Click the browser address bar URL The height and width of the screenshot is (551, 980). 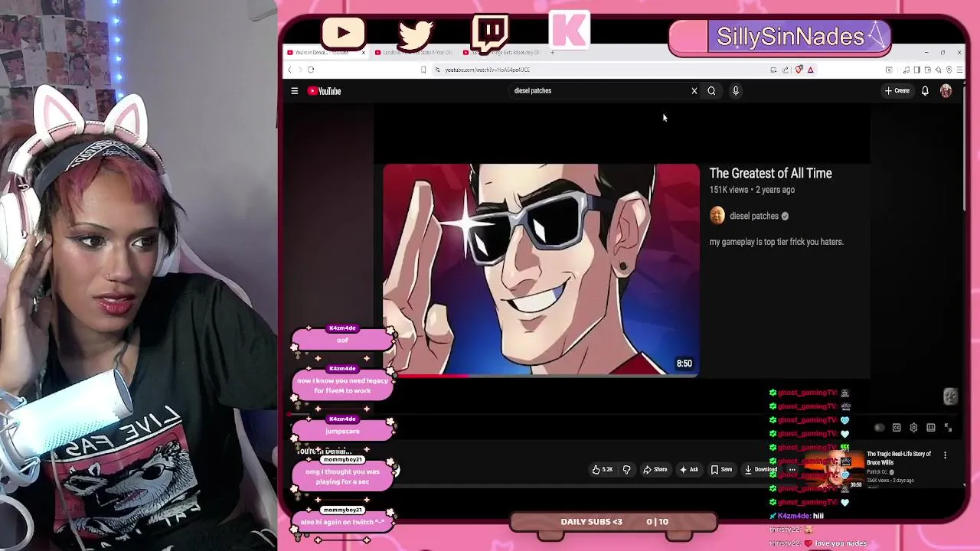[x=487, y=70]
